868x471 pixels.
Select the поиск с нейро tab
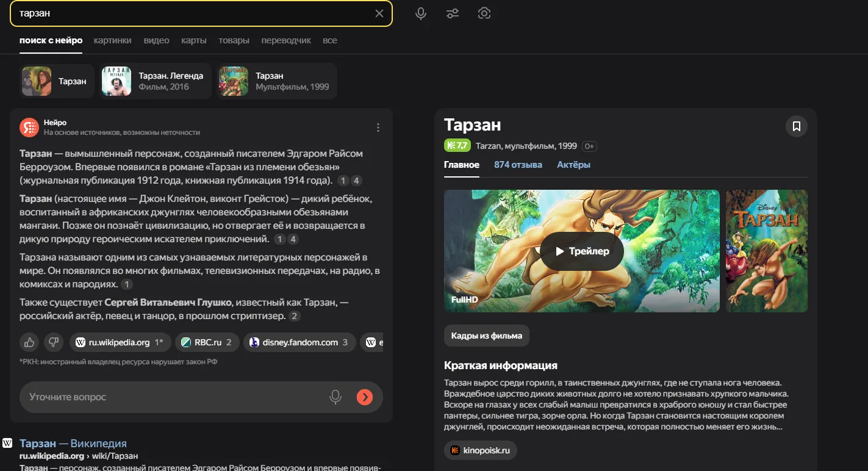tap(51, 40)
